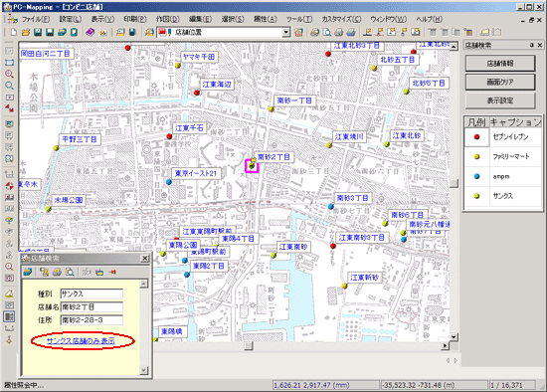Click the preview magnifier icon in 店舗検索 window

click(70, 272)
